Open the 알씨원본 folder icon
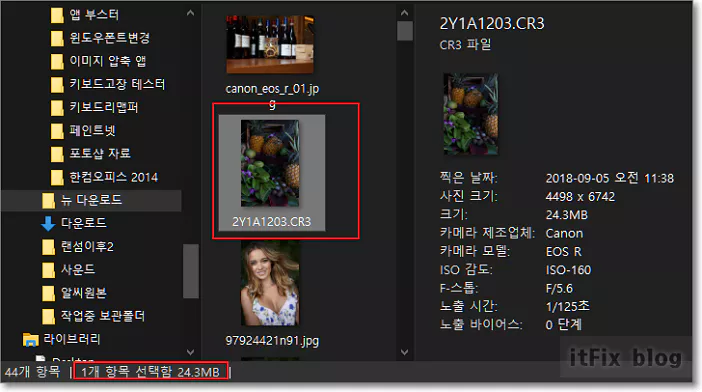 coord(48,294)
